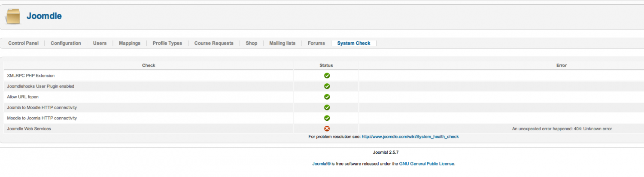Click status icon for Joomla to Moodle connectivity
This screenshot has height=177, width=644.
click(327, 107)
